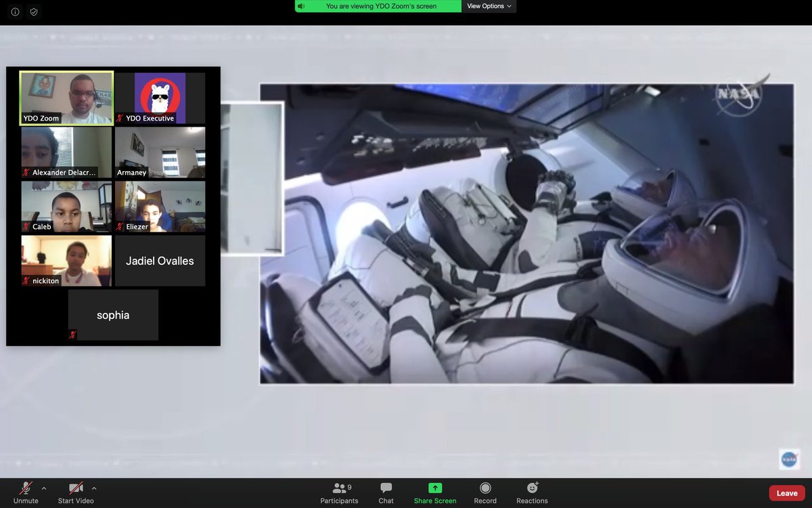812x508 pixels.
Task: Open the Chat panel
Action: click(x=386, y=492)
